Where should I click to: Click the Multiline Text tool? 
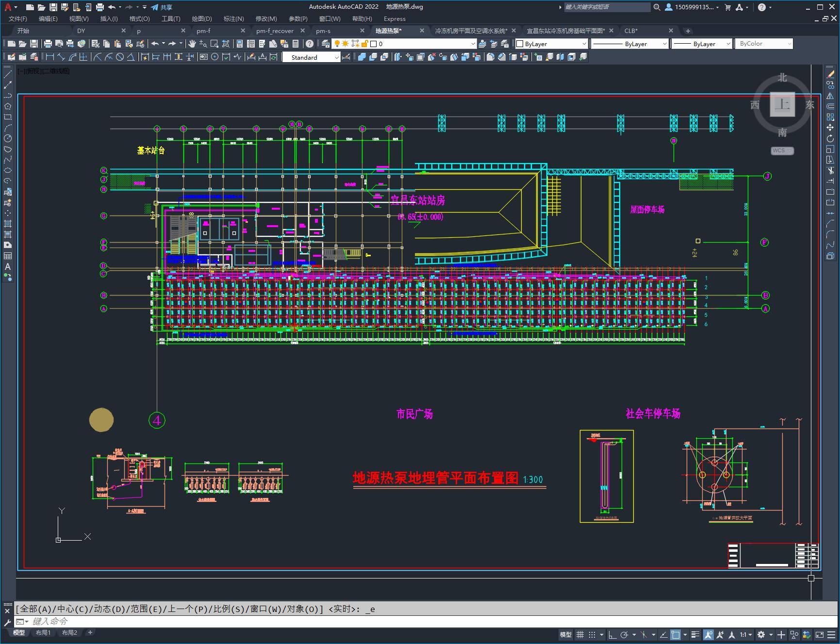[8, 266]
